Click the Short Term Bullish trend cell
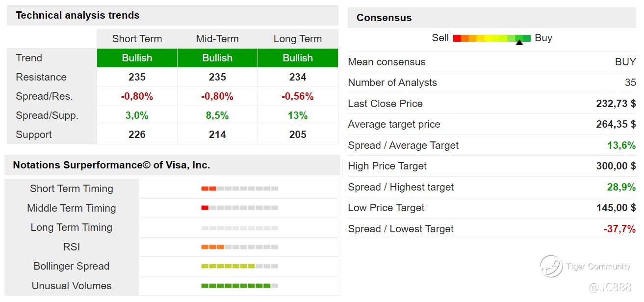This screenshot has height=302, width=644. (137, 58)
